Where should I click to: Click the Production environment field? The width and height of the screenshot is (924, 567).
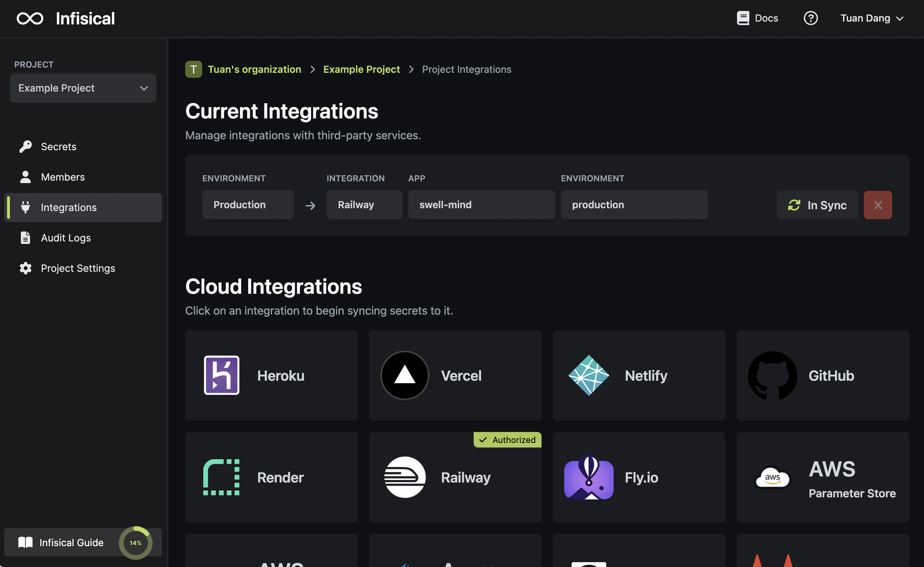click(248, 205)
